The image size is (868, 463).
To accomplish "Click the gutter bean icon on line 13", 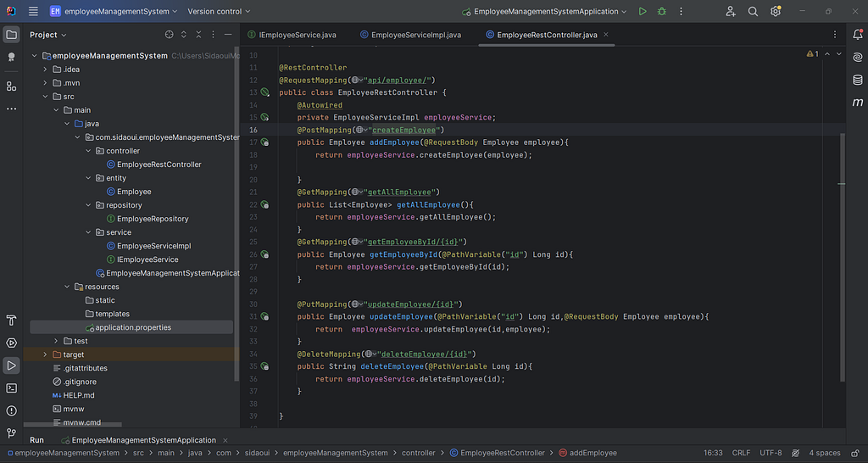I will point(264,92).
